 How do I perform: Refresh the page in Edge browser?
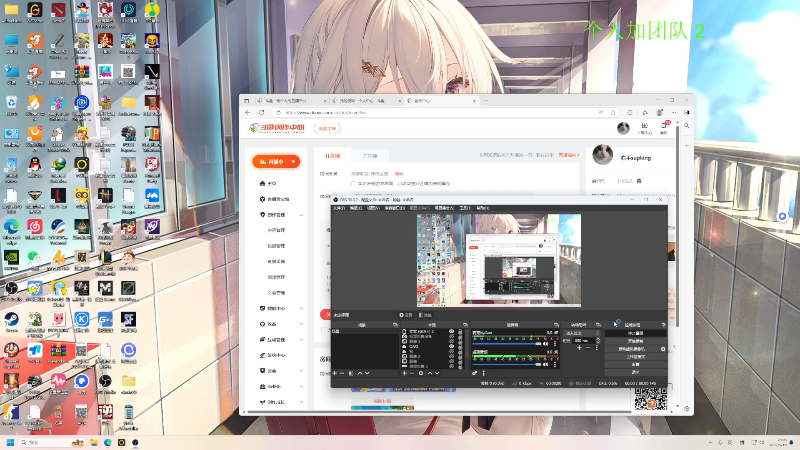(262, 112)
